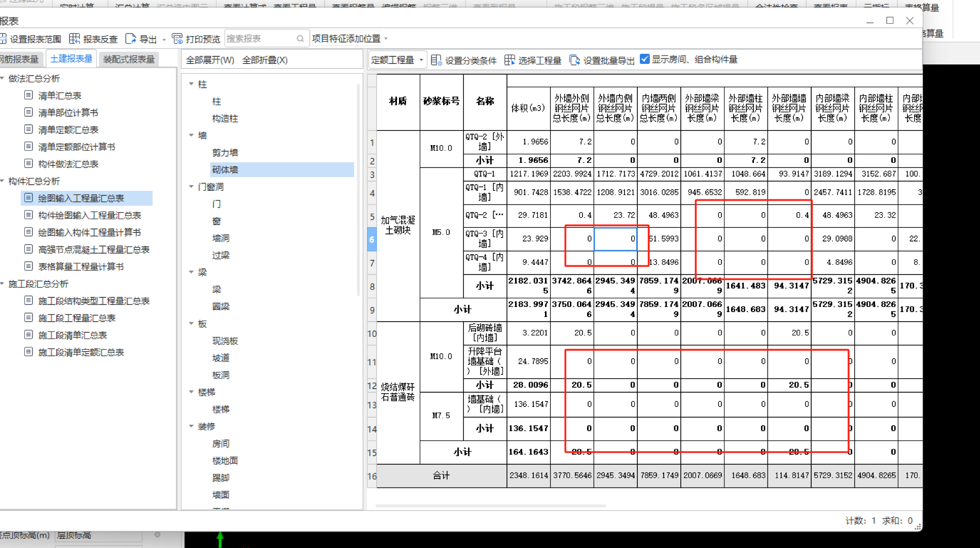Viewport: 980px width, 548px height.
Task: Click into the 搜索报表 search field
Action: (260, 39)
